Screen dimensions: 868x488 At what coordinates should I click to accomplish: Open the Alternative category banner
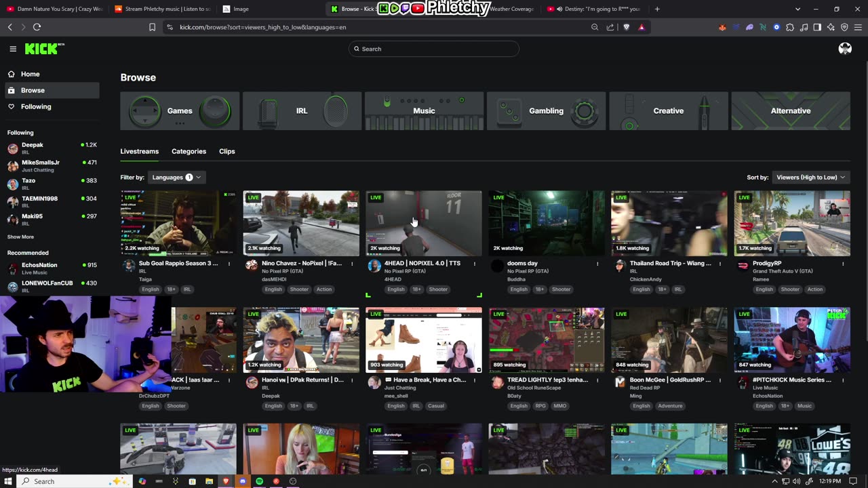791,111
